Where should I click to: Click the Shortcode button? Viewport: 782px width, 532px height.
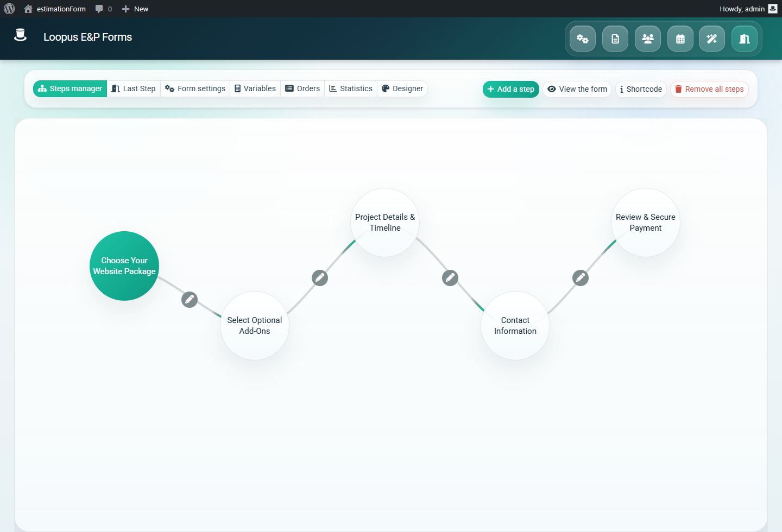(641, 89)
